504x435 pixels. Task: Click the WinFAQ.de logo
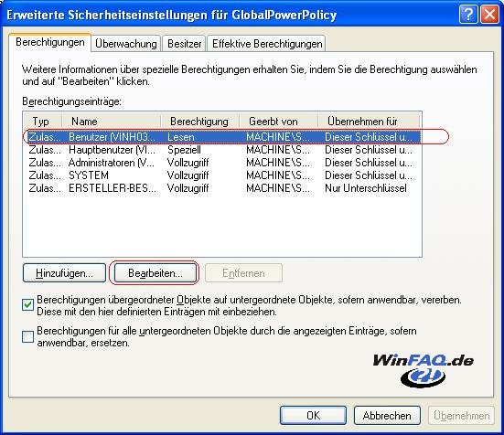(423, 370)
